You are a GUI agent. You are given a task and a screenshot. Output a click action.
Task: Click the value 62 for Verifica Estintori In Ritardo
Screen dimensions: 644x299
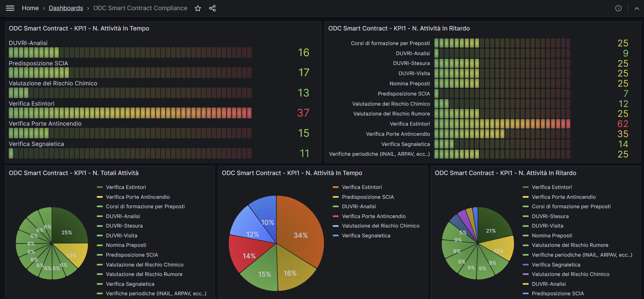pyautogui.click(x=623, y=124)
